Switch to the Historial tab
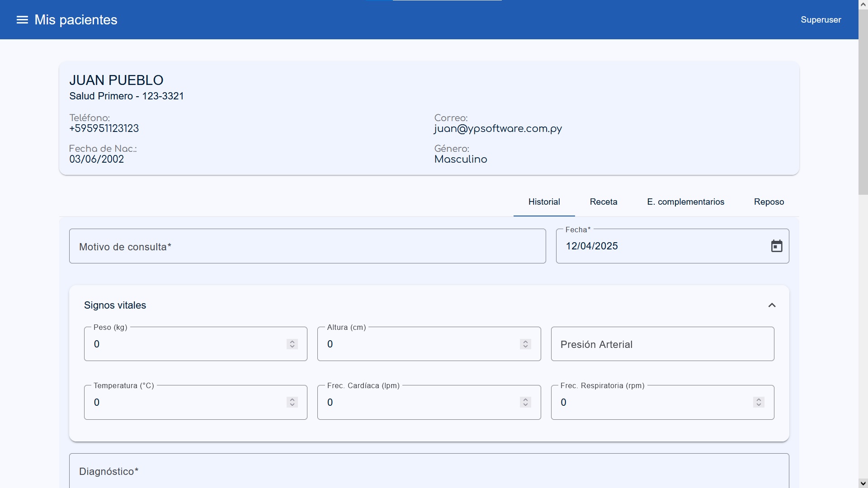This screenshot has height=488, width=868. click(544, 202)
